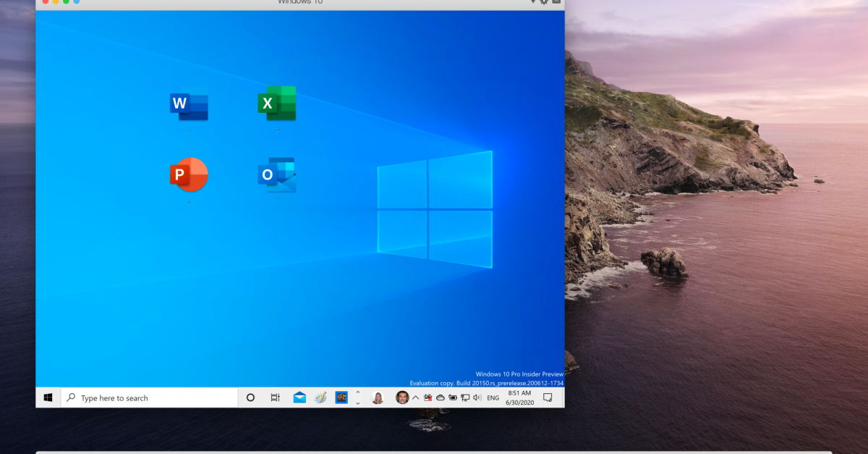Open the Action Center notifications icon
Screen dimensions: 868x454
[548, 398]
